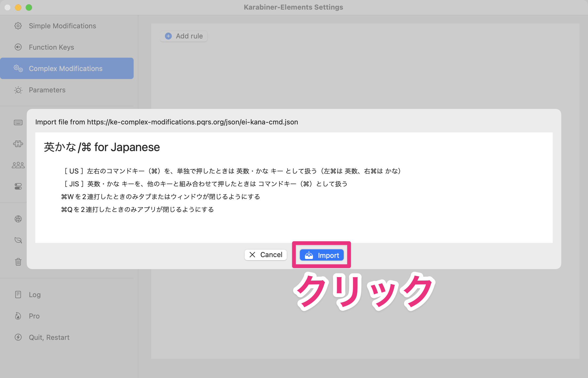Click the leaf icon in the sidebar
Image resolution: width=588 pixels, height=378 pixels.
pos(18,240)
